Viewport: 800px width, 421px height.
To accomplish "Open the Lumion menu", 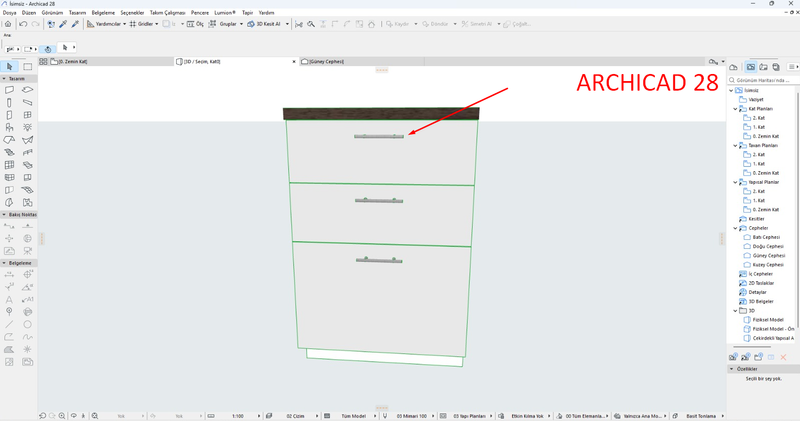I will coord(225,13).
